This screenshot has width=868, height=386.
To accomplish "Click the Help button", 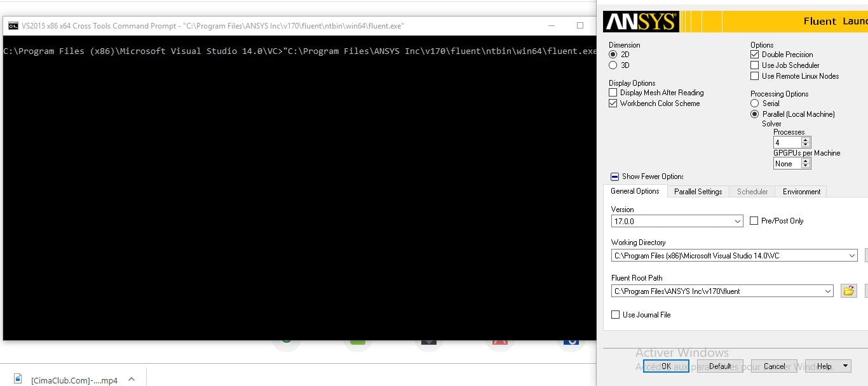I will click(824, 366).
